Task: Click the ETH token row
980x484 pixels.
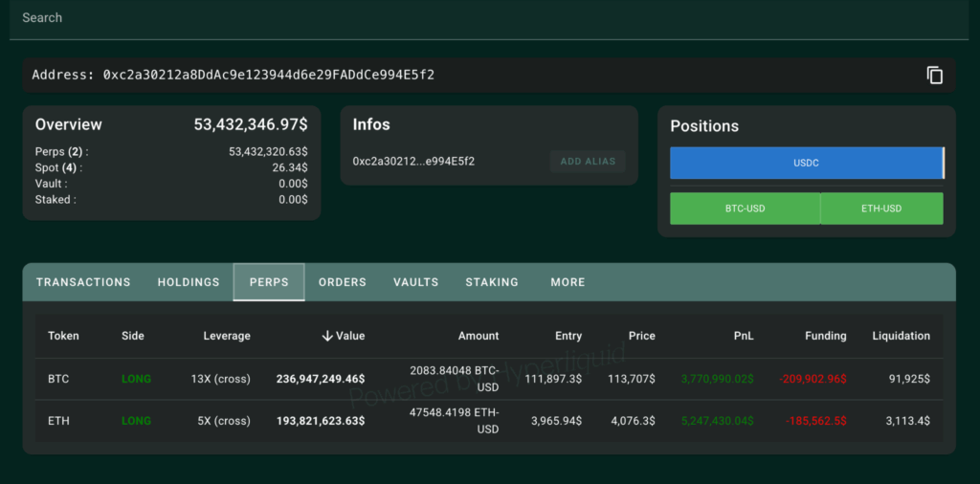Action: pos(58,421)
